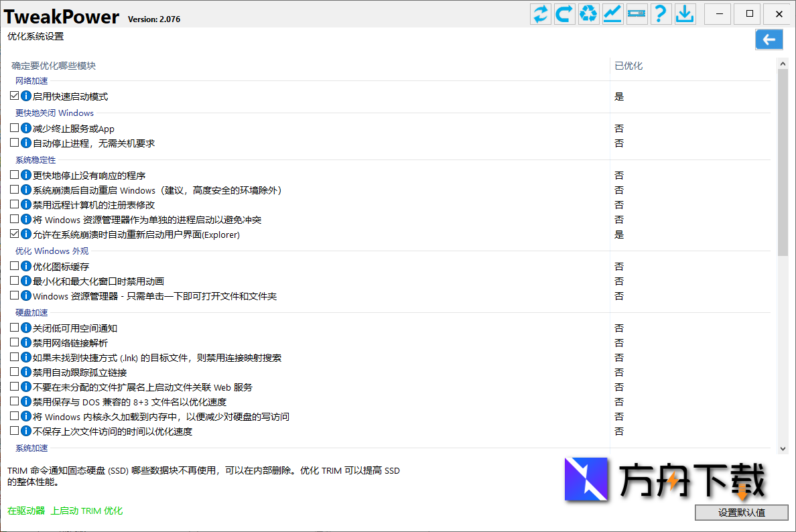Enable 减少终止服务或App option

coord(14,128)
